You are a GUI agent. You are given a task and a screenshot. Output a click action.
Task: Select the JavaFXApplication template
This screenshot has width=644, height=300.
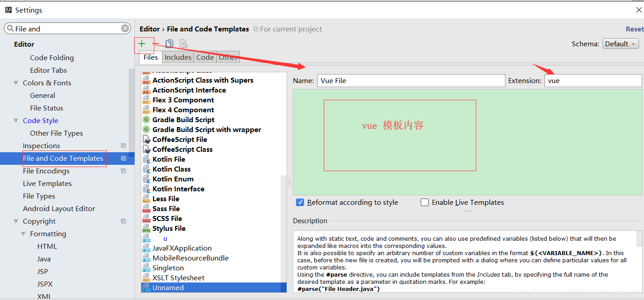click(182, 248)
